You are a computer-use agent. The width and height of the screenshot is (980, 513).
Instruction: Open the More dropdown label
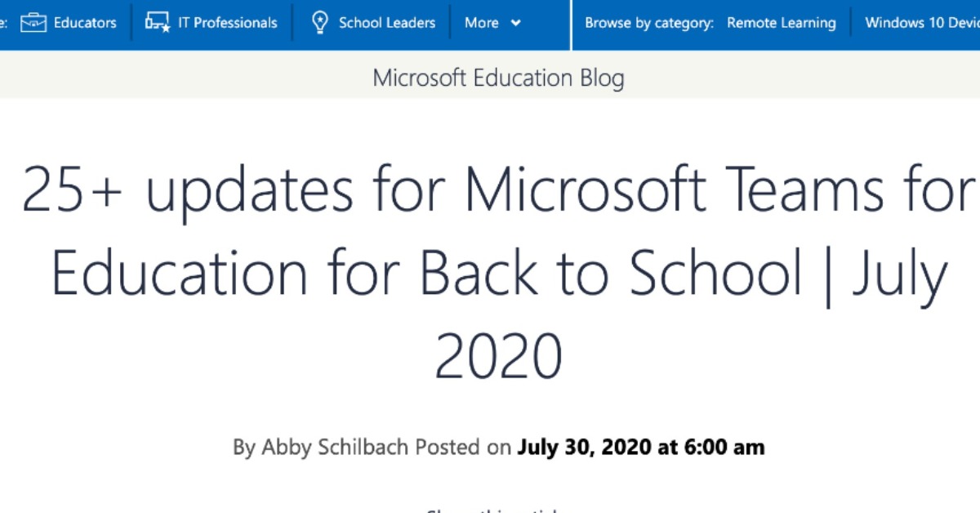481,23
